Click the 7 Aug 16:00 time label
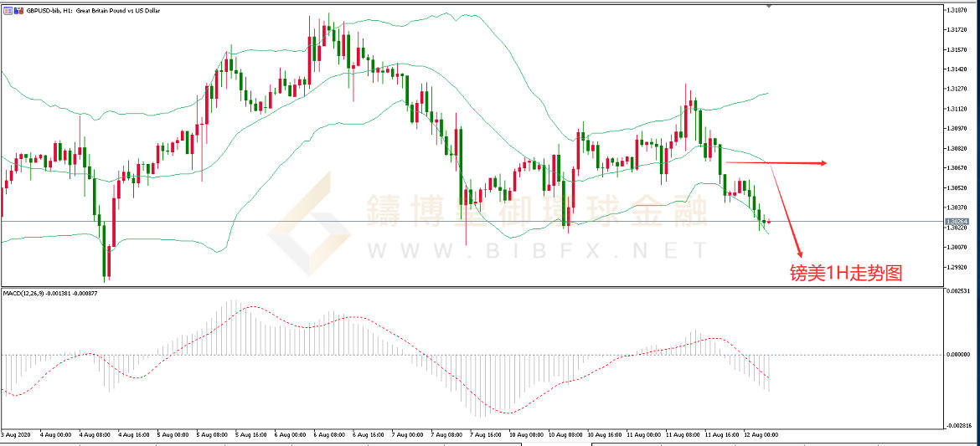The image size is (980, 446). 485,435
